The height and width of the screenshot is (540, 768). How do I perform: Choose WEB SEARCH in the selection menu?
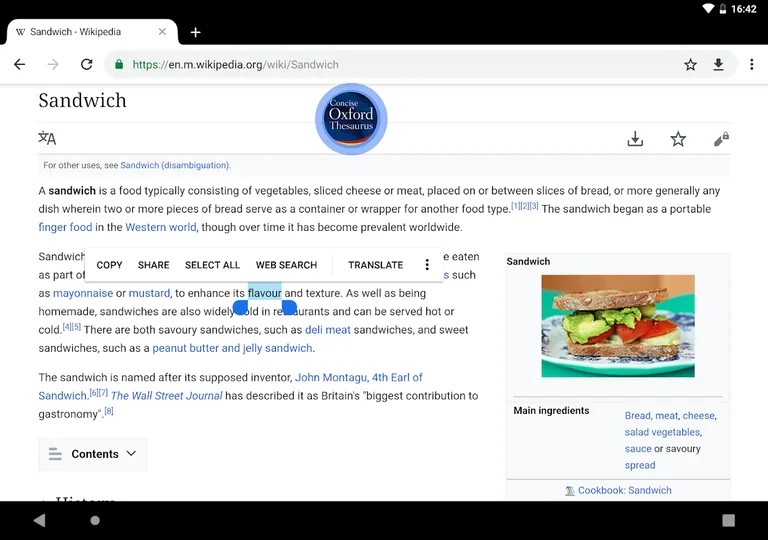[286, 265]
